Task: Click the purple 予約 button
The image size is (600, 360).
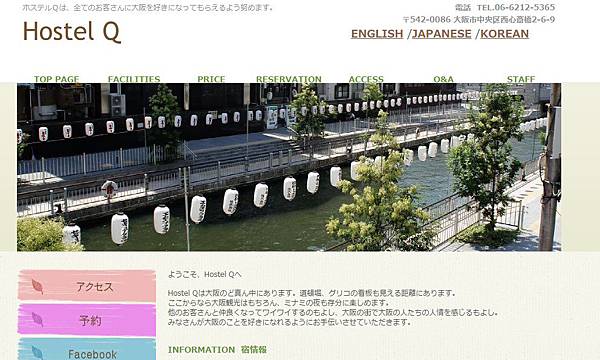Action: [87, 320]
